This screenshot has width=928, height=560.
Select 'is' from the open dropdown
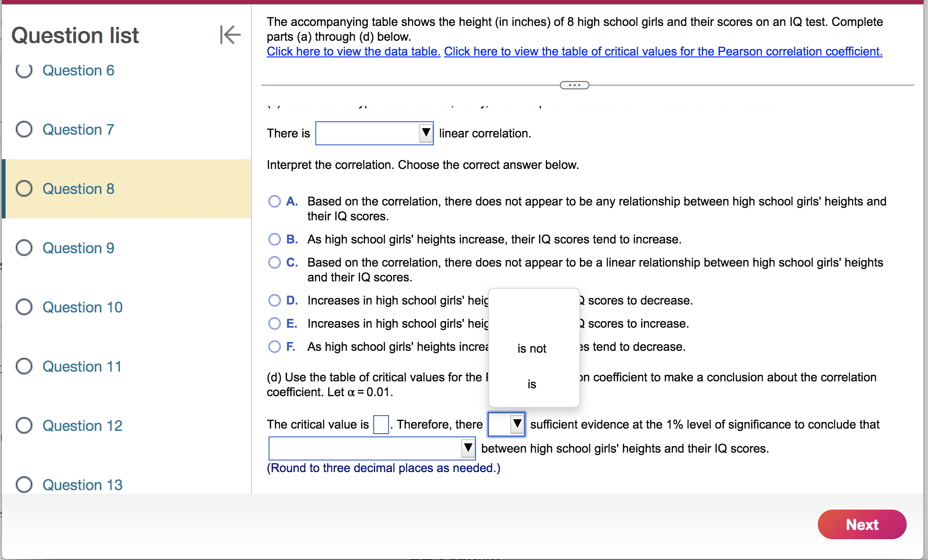[x=532, y=384]
